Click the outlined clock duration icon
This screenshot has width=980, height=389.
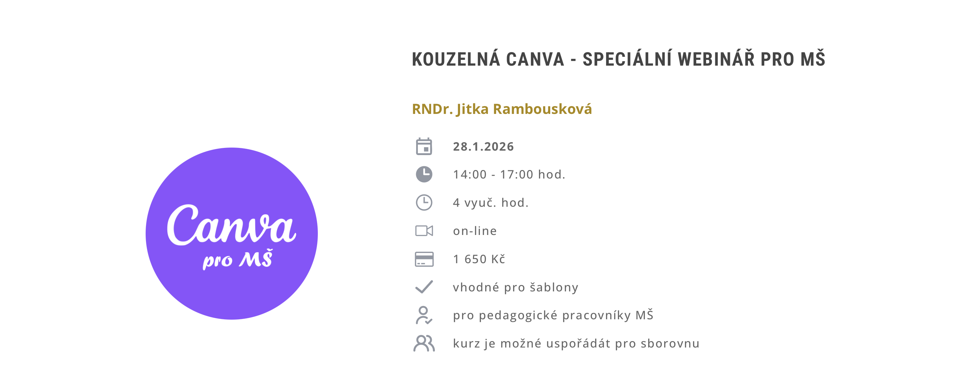tap(424, 203)
